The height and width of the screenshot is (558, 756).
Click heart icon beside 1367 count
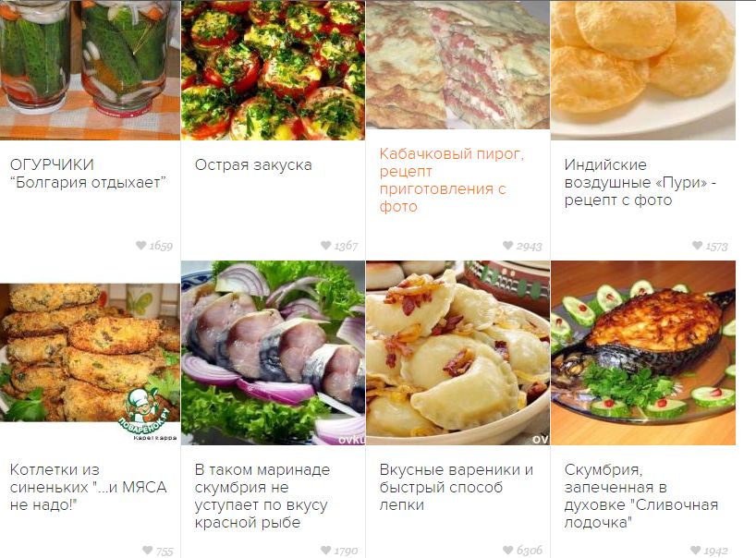[x=326, y=246]
